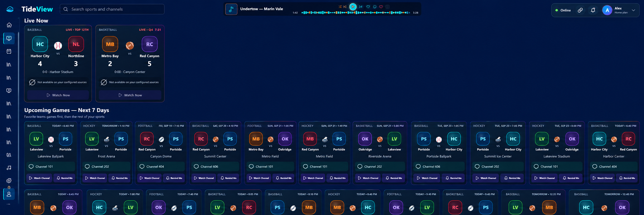Watch Channel for Summit Center basketball game
This screenshot has height=215, width=644.
coord(204,178)
